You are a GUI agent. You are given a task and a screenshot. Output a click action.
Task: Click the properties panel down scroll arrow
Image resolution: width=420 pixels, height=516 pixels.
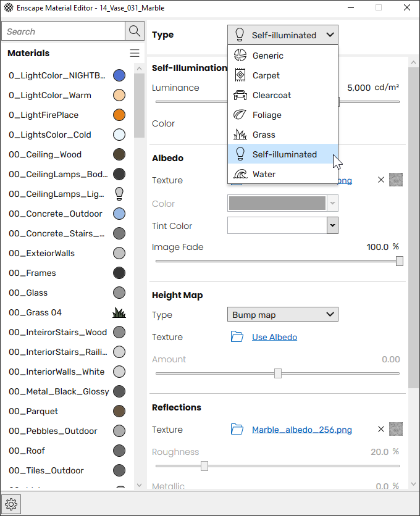413,484
